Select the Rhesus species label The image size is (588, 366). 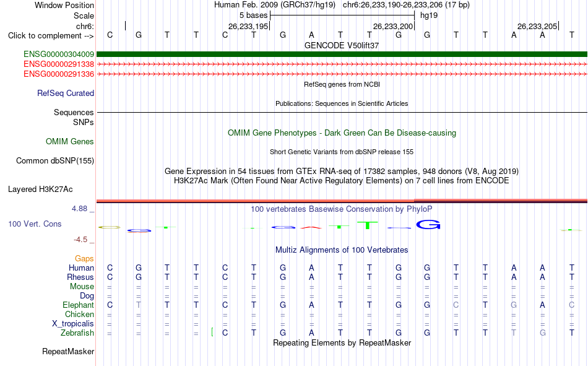coord(80,277)
